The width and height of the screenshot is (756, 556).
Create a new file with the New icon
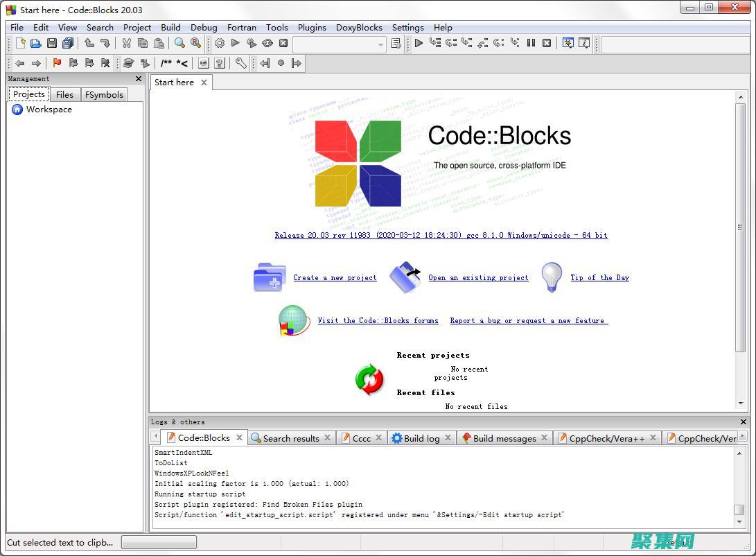point(19,43)
